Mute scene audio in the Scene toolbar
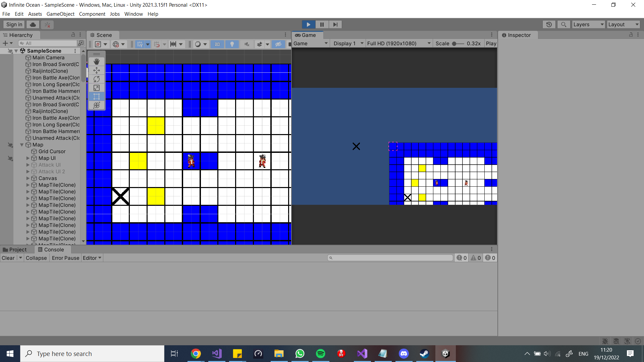Viewport: 644px width, 362px height. (x=247, y=44)
